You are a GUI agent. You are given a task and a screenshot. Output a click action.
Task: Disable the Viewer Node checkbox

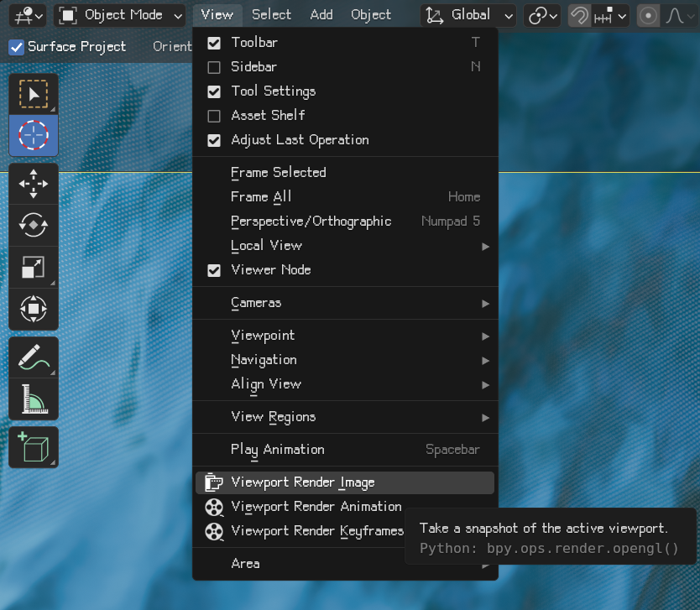(214, 270)
